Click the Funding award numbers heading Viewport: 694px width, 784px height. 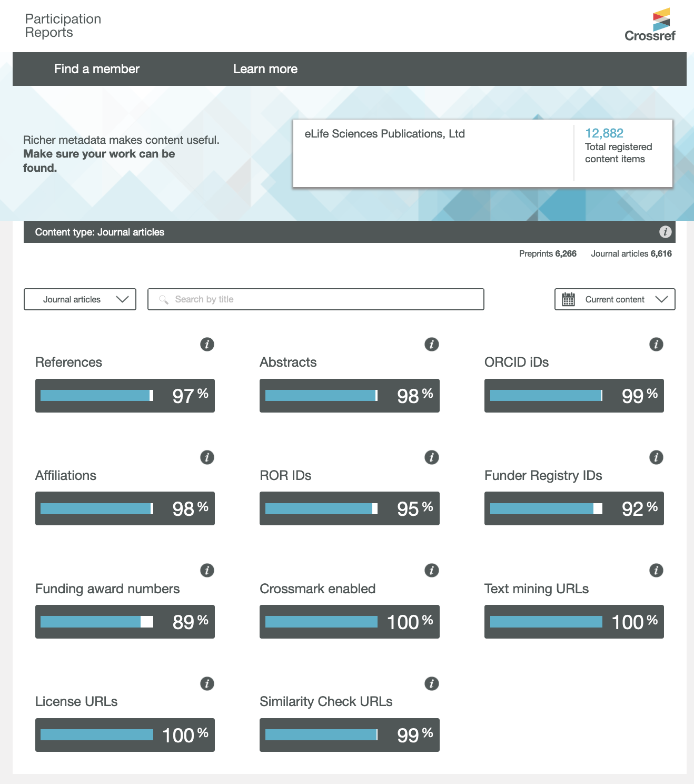[107, 589]
